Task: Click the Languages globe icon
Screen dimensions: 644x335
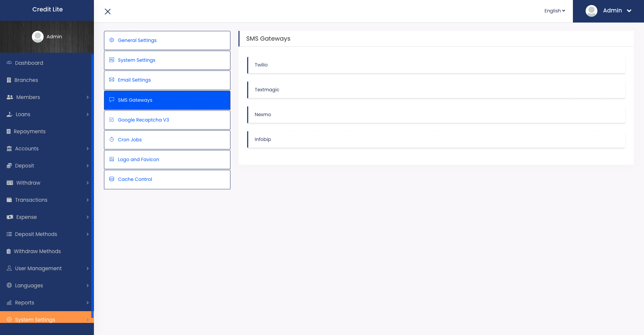Action: click(9, 285)
